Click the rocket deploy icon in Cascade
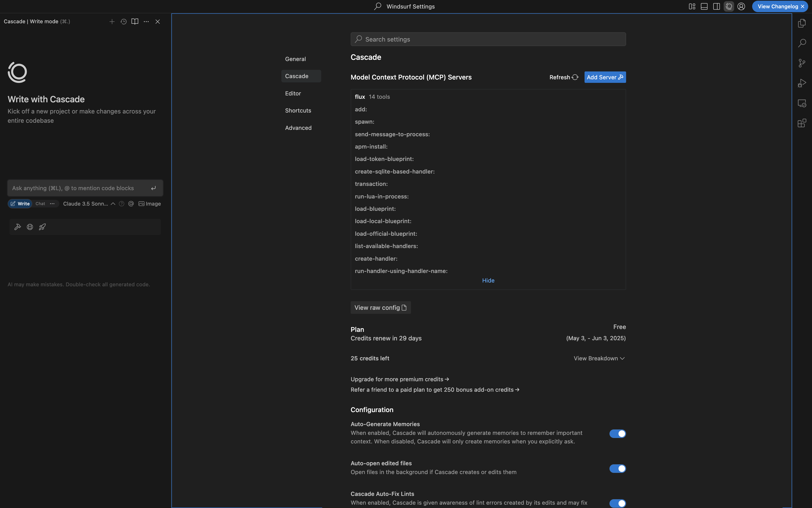The image size is (812, 508). 42,227
